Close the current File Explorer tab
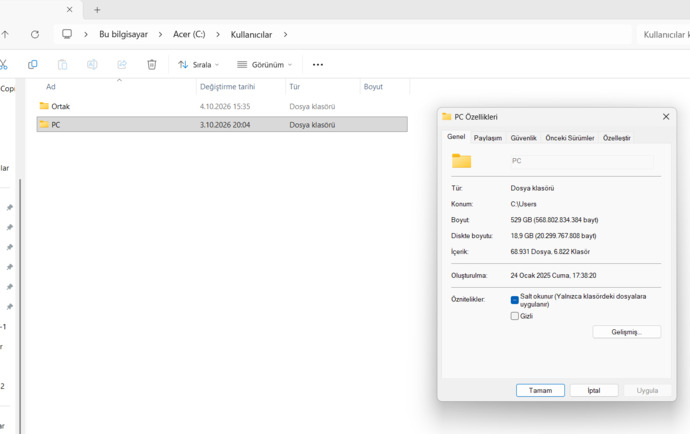This screenshot has height=434, width=690. pos(70,9)
